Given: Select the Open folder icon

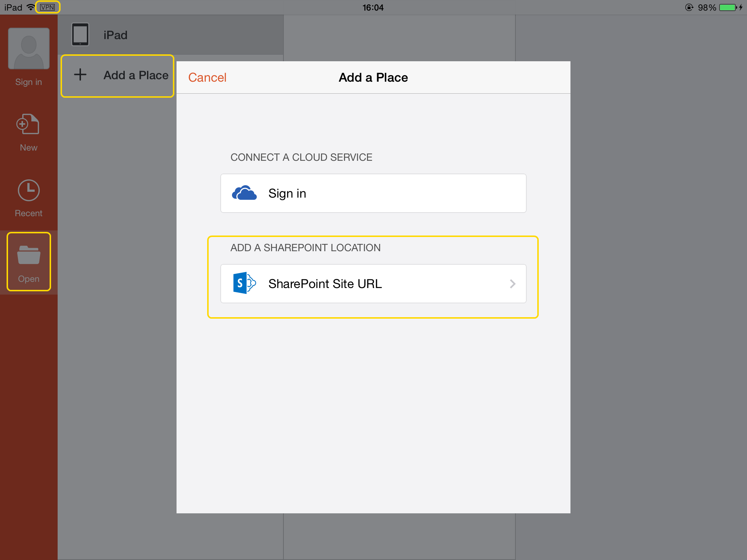Looking at the screenshot, I should tap(29, 255).
